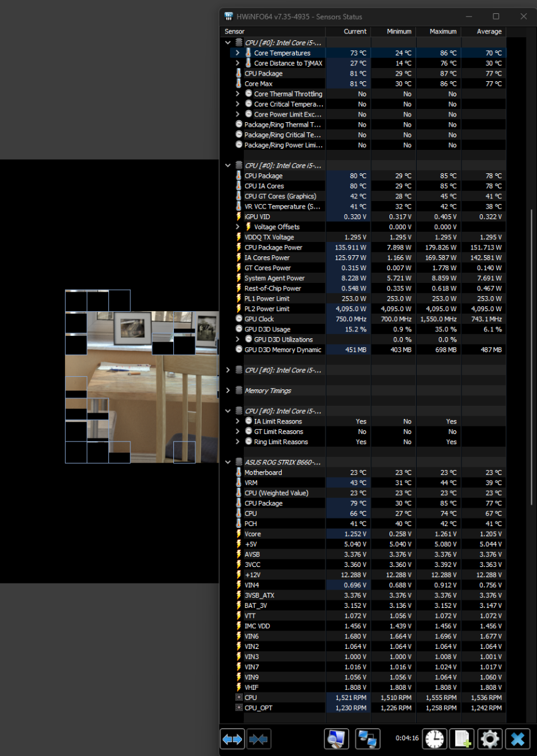Click lightning icon of CPU Package Power
Screen dimensions: 537x756
point(239,248)
